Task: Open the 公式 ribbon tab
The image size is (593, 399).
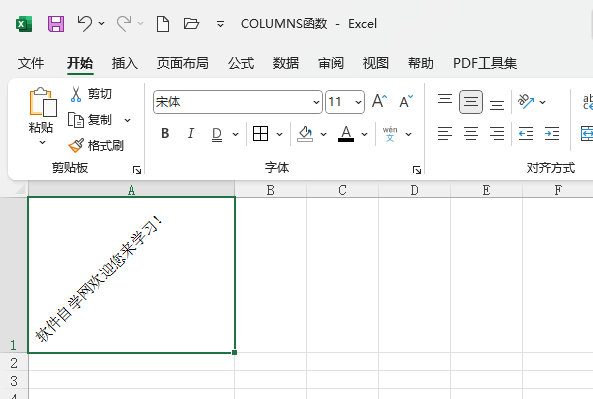Action: pyautogui.click(x=241, y=63)
